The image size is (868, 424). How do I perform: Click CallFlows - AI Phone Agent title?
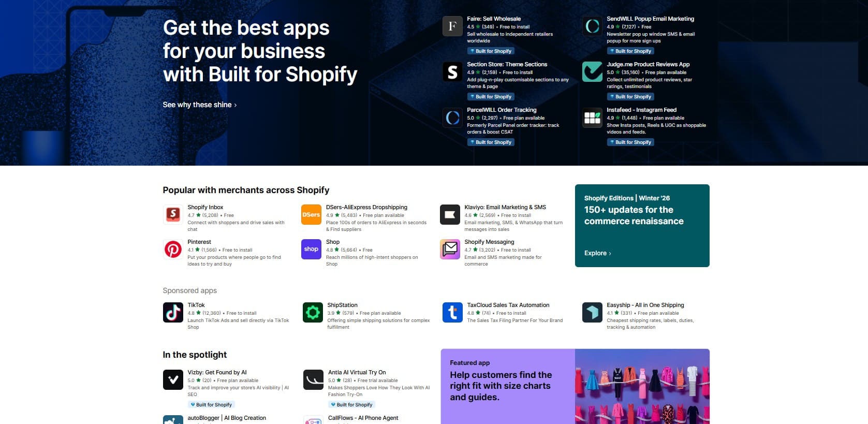363,418
